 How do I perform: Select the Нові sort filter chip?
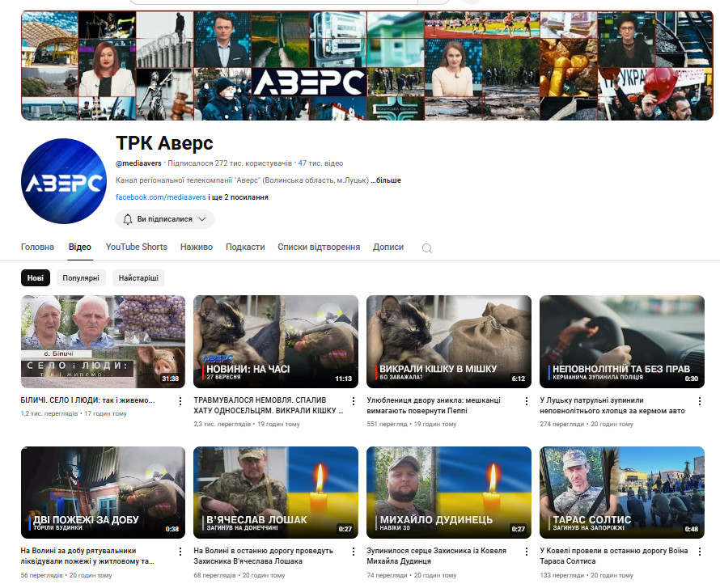[36, 278]
